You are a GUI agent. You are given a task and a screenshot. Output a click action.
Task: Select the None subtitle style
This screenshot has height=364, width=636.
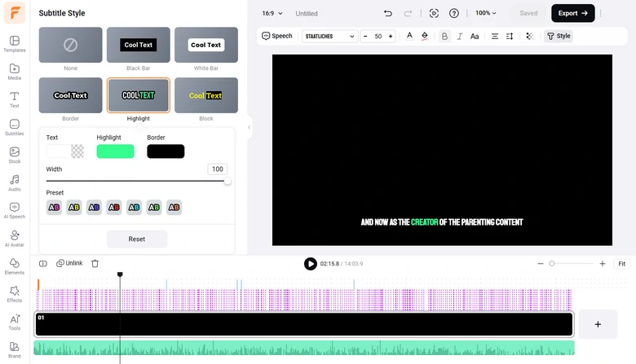pyautogui.click(x=71, y=45)
